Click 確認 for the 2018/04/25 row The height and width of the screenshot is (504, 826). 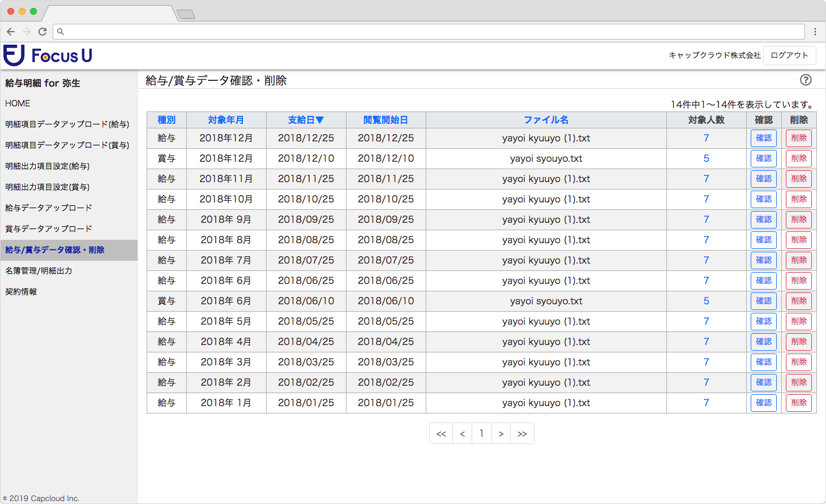764,342
